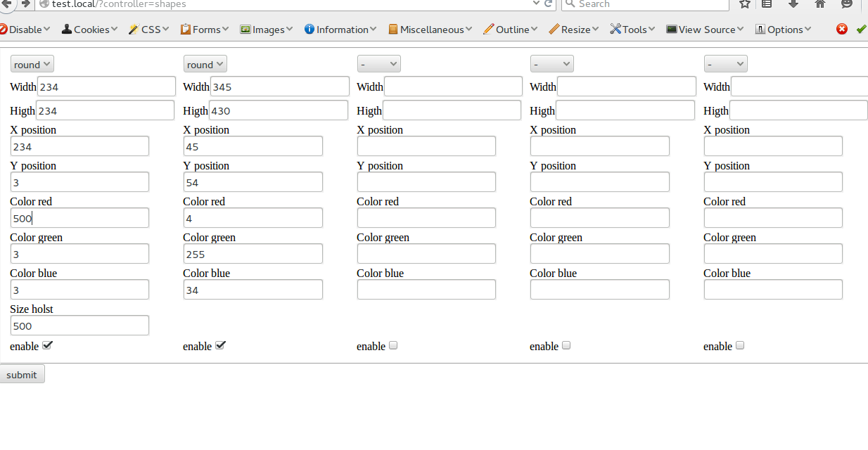Open the shape dropdown in the fourth column

(x=551, y=64)
